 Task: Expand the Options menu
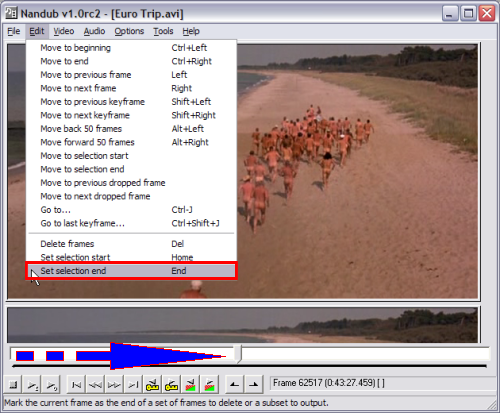pyautogui.click(x=129, y=31)
